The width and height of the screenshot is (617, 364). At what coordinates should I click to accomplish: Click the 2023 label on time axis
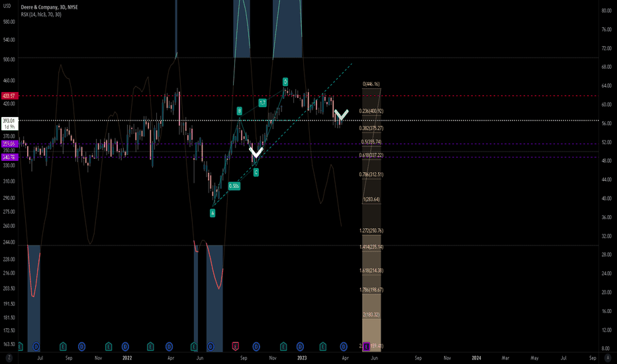(x=302, y=358)
